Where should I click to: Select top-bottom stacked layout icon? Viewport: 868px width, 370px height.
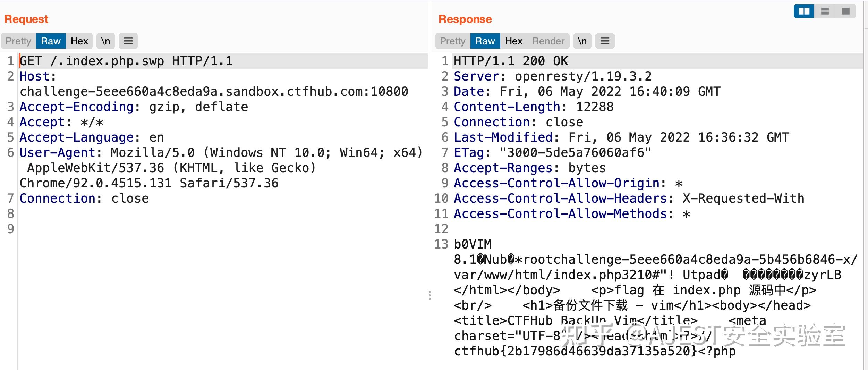(825, 11)
